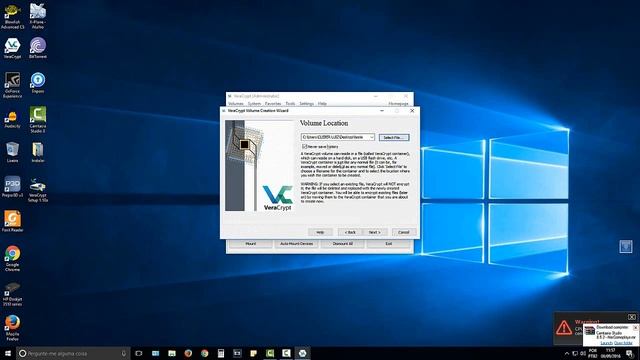640x360 pixels.
Task: Click Dismount All in the VeraCrypt window
Action: tap(342, 244)
